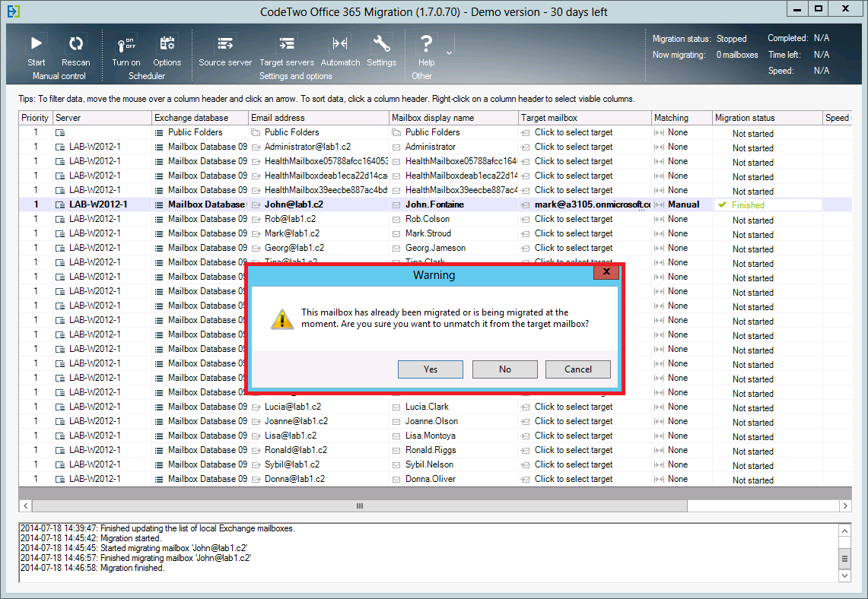This screenshot has height=599, width=868.
Task: Sort by Target mailbox column header
Action: point(584,118)
